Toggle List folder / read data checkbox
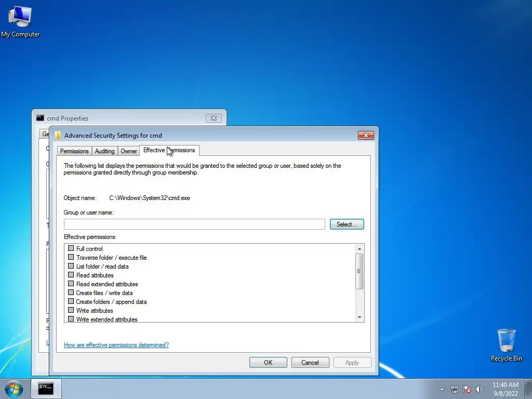 pos(71,265)
